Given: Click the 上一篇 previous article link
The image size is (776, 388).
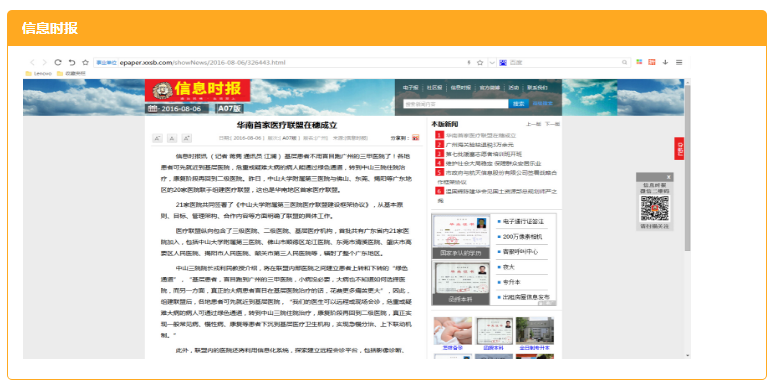Looking at the screenshot, I should click(534, 124).
